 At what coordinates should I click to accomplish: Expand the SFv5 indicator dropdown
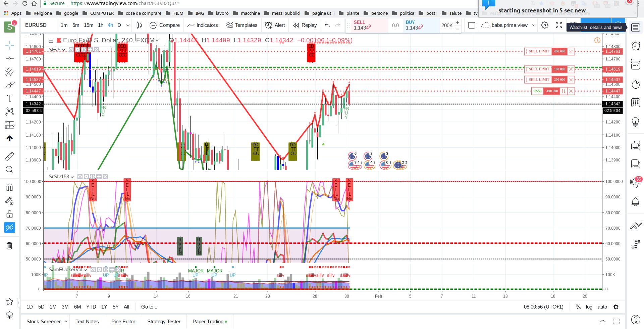(63, 50)
